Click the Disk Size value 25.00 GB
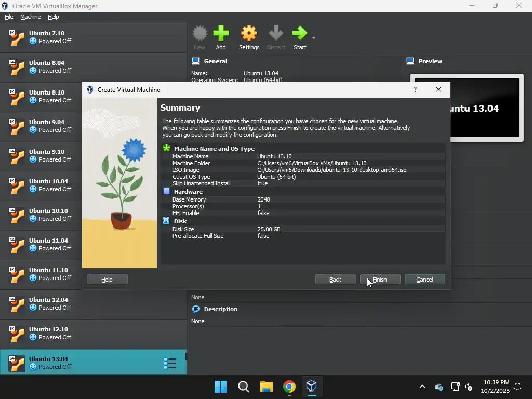The image size is (532, 399). coord(269,229)
